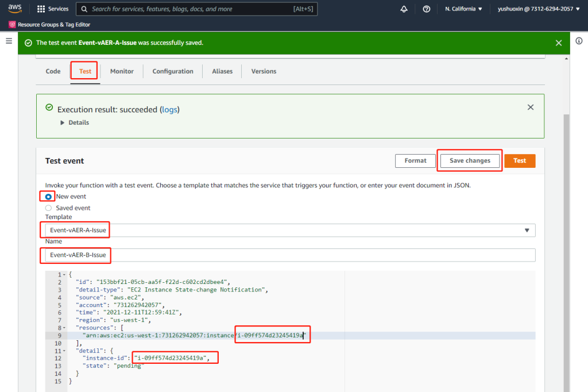Switch to the Configuration tab
This screenshot has height=392, width=588.
tap(173, 71)
